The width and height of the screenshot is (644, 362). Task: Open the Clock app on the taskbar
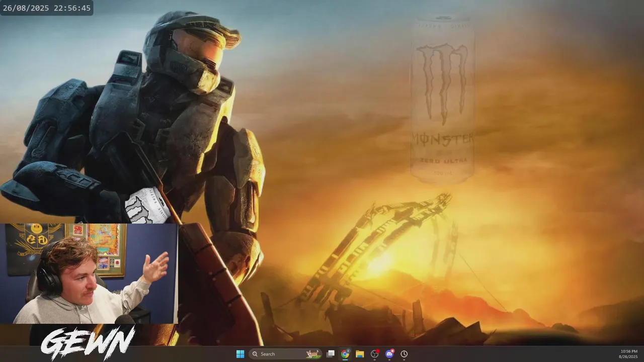[x=404, y=354]
